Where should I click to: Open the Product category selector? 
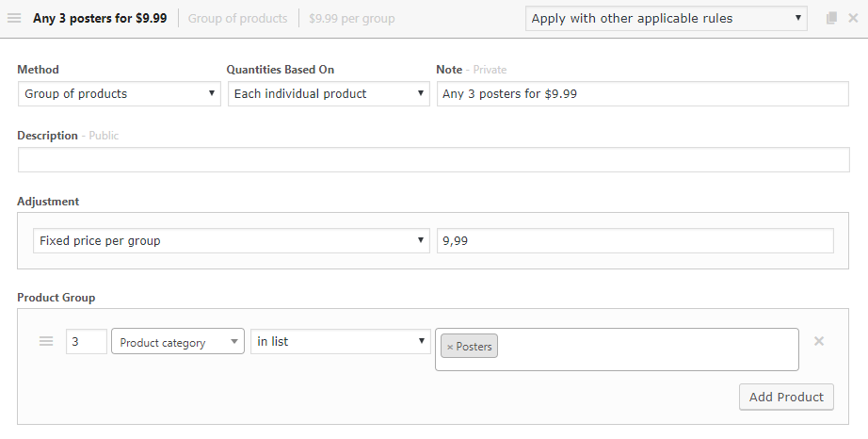[x=178, y=342]
